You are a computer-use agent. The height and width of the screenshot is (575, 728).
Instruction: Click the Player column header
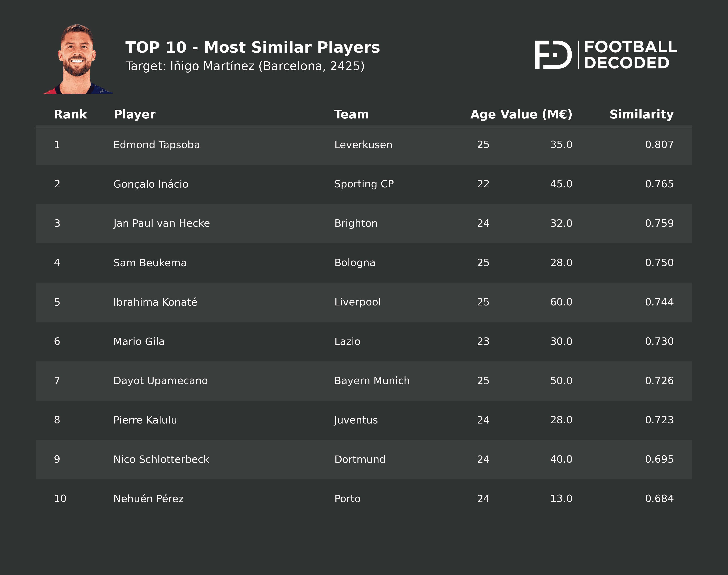coord(134,114)
